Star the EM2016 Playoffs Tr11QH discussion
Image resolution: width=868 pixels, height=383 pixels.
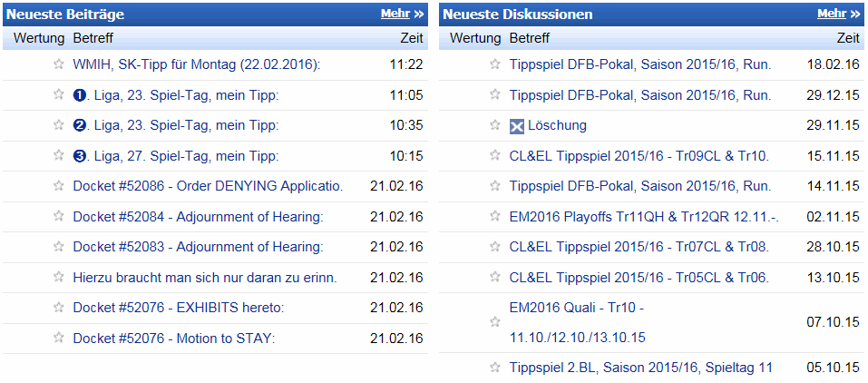[495, 216]
